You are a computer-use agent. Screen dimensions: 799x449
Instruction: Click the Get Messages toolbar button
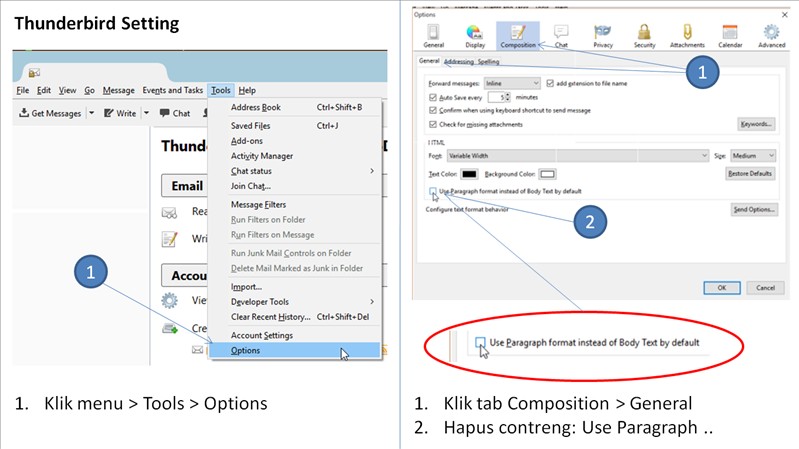click(50, 113)
